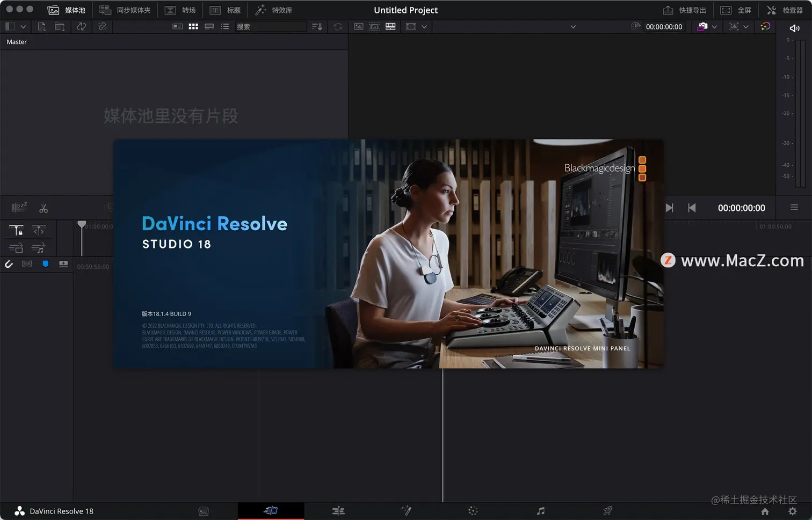This screenshot has width=812, height=520.
Task: Click the viewer timecode 00:00:00:00 field
Action: coord(664,27)
